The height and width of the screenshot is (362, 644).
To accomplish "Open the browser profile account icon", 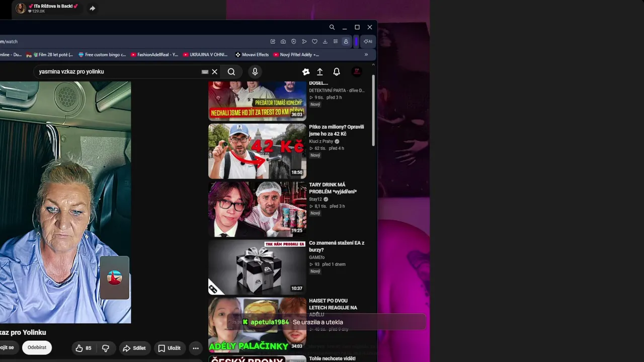I will click(346, 42).
